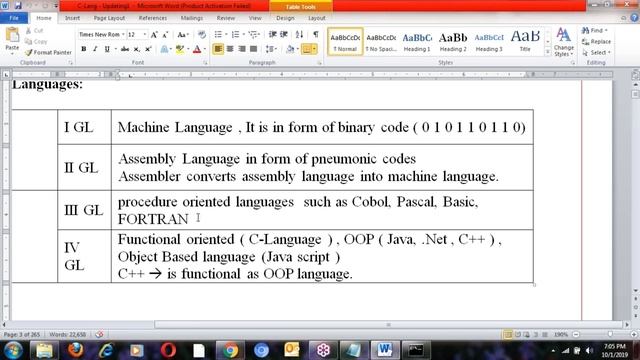
Task: Toggle the ruler button above the vertical scrollbar
Action: (635, 75)
